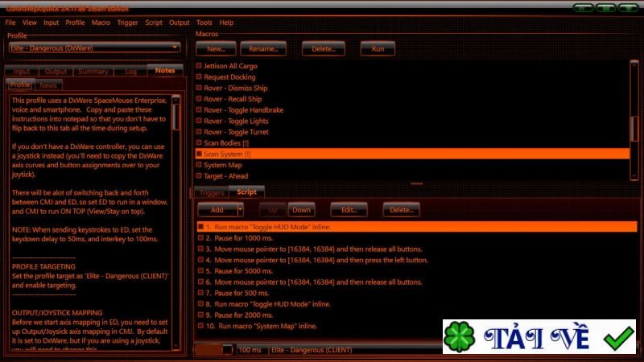Open the Output menu
The height and width of the screenshot is (362, 644).
click(x=179, y=23)
